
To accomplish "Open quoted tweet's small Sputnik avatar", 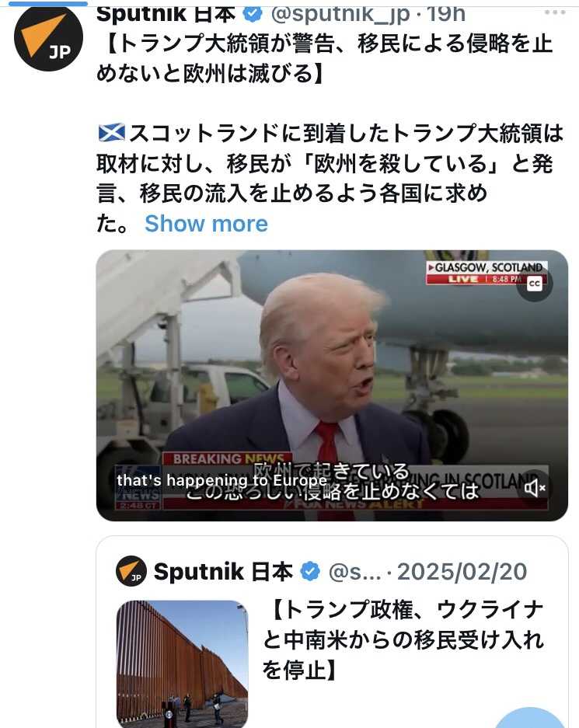I will pyautogui.click(x=131, y=571).
